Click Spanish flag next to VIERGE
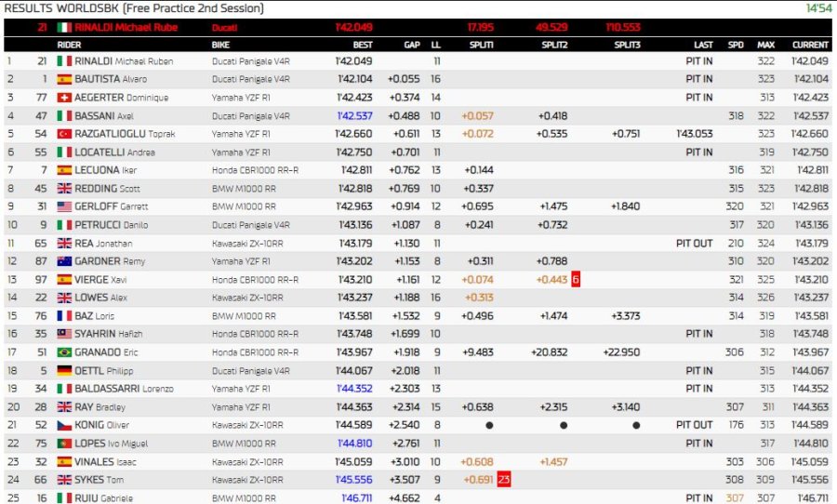Viewport: 837px width, 504px height. (x=64, y=279)
